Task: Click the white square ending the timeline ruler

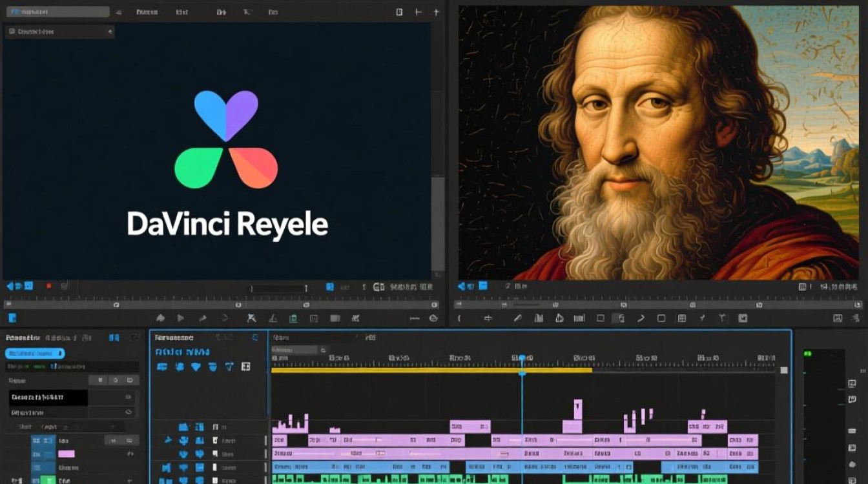Action: tap(784, 370)
